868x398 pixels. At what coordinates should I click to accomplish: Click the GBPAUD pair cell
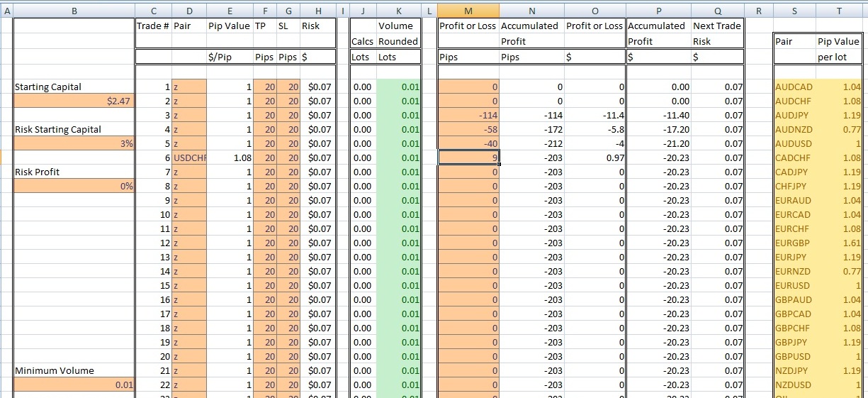click(x=795, y=299)
